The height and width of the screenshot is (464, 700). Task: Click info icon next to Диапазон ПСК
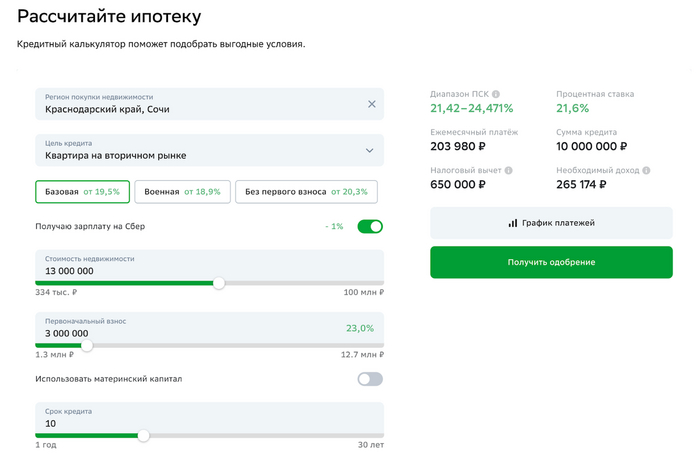coord(496,94)
